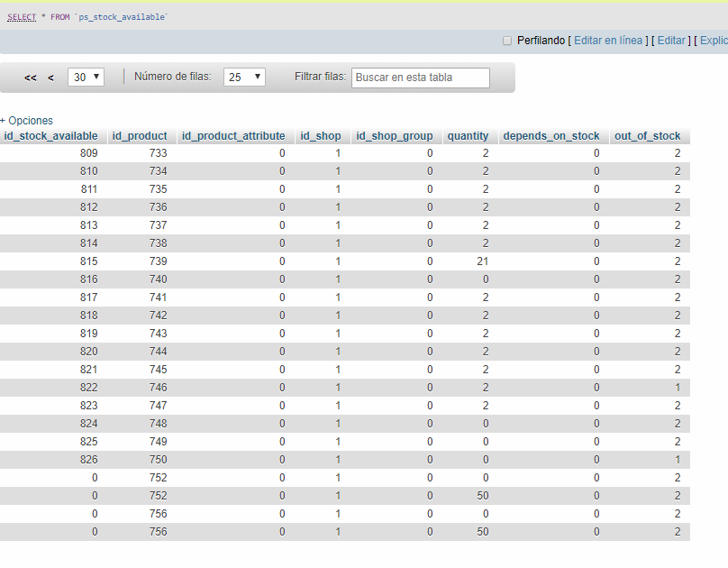
Task: Select quantity cell 21 in row 815
Action: point(482,261)
